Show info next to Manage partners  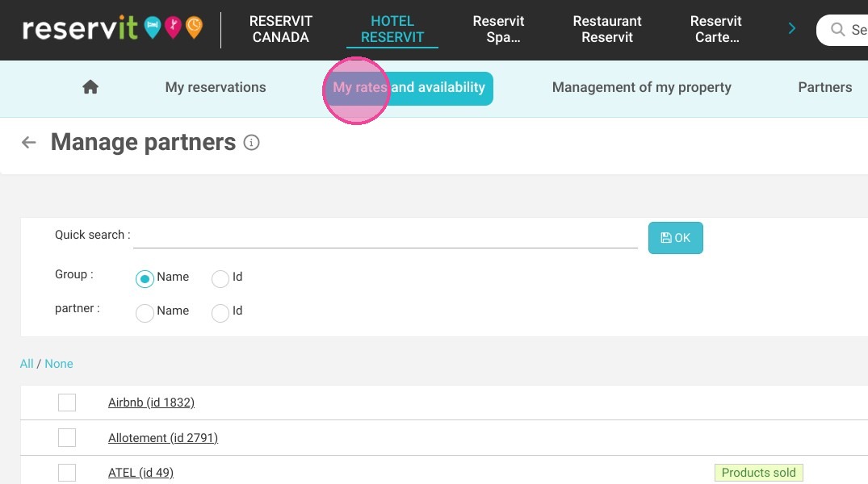251,143
